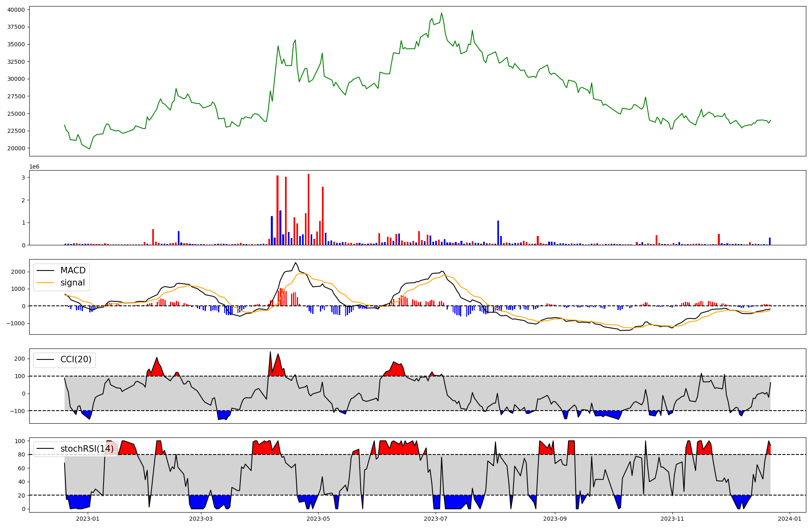Click the MACD line's highest peak
The image size is (812, 528).
(296, 263)
